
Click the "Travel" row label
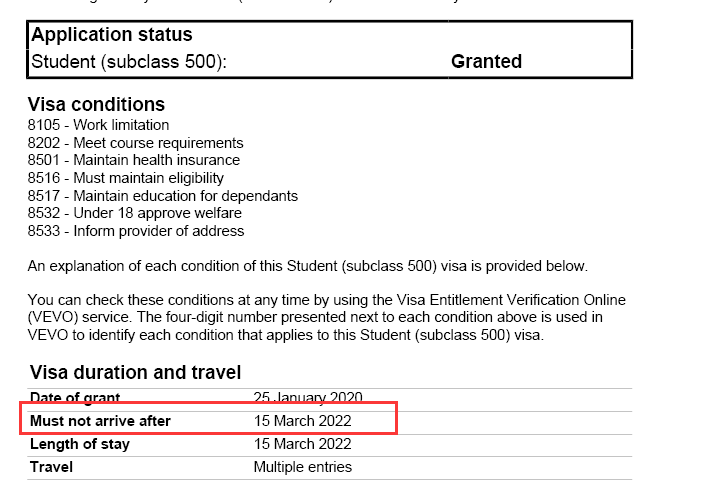51,467
